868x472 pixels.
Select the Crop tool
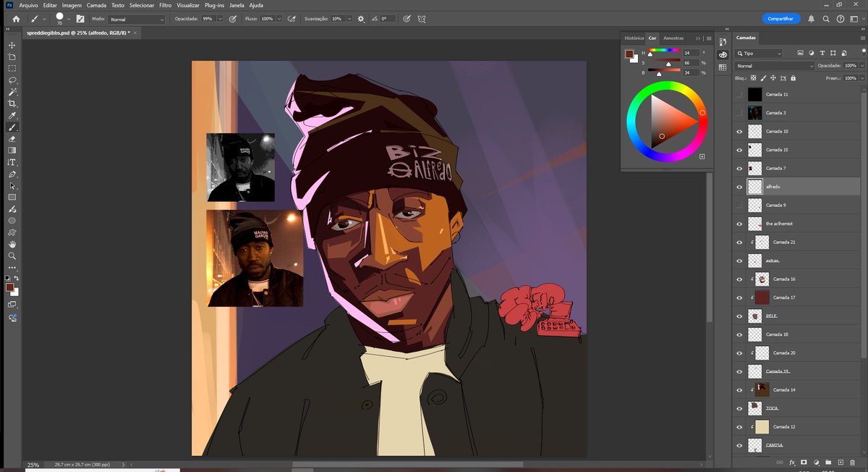point(12,104)
